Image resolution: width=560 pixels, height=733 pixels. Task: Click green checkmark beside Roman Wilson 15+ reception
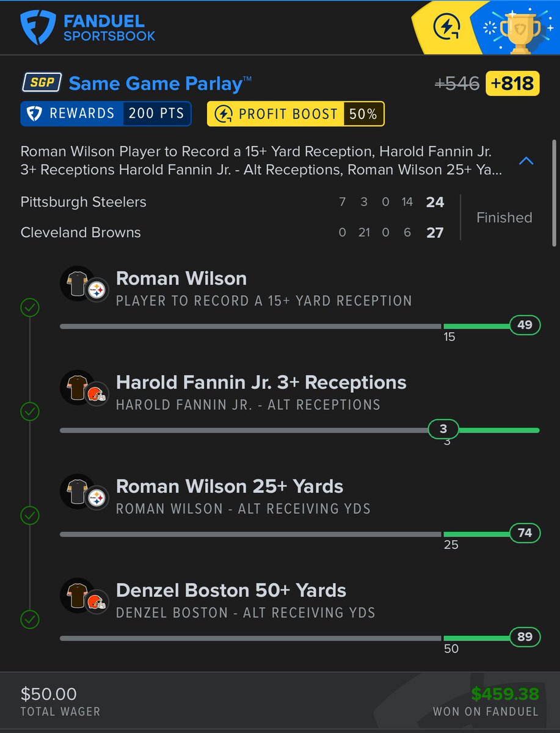30,308
